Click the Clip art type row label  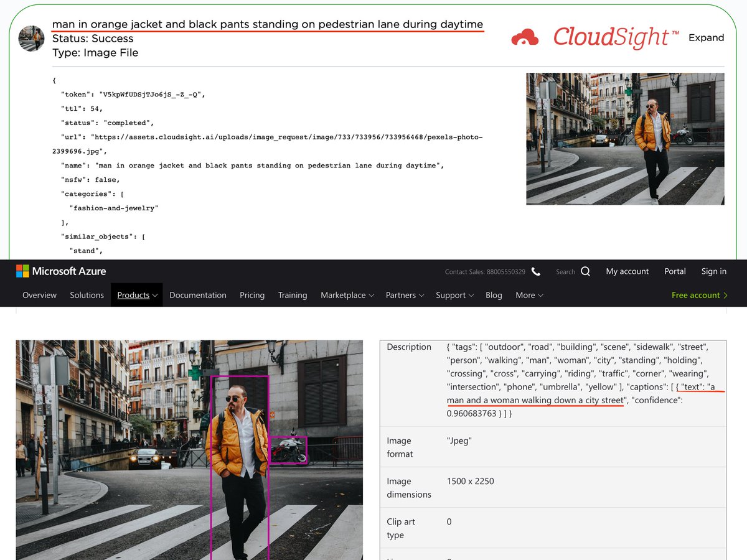pos(401,528)
